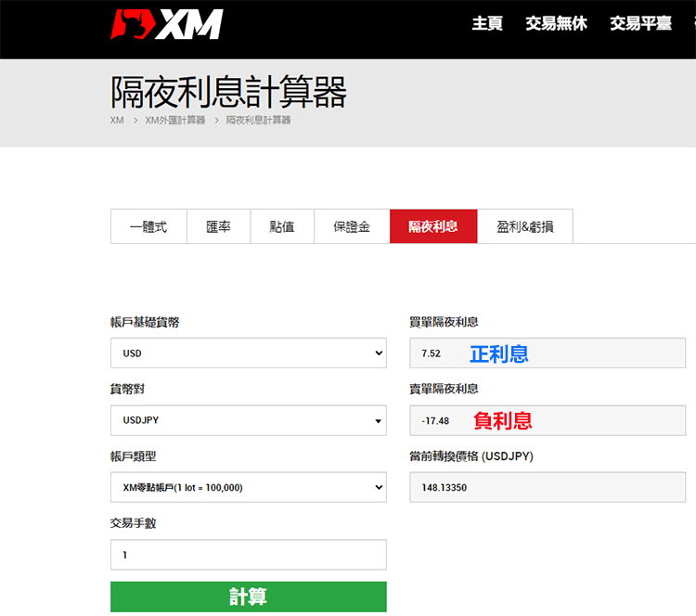
Task: Open the 交易無休 menu item
Action: pos(556,23)
